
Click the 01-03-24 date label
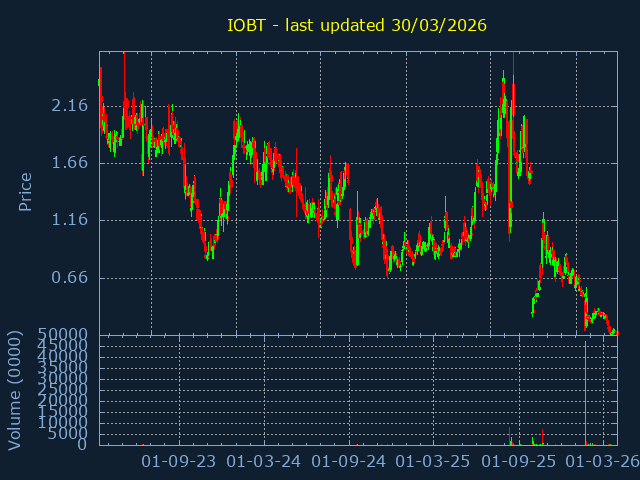pyautogui.click(x=264, y=462)
